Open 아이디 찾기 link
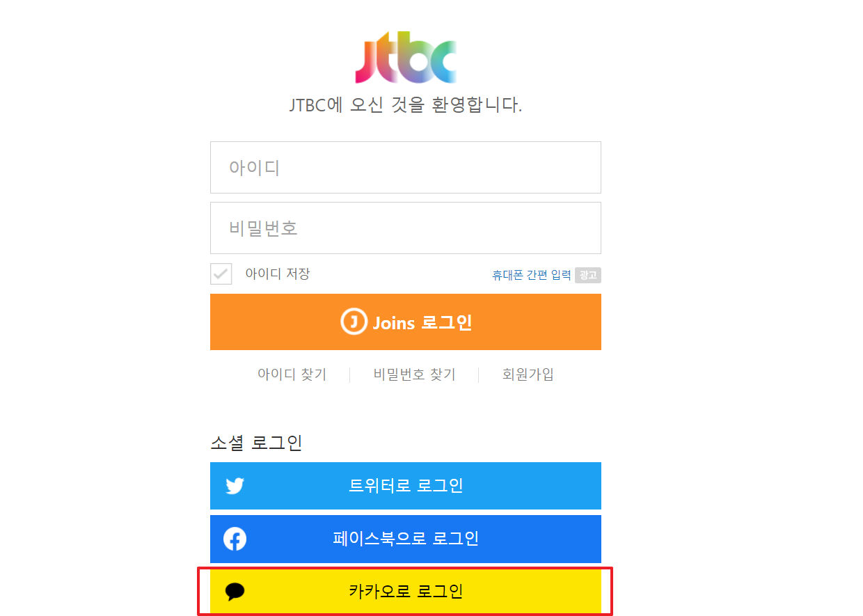 [292, 374]
